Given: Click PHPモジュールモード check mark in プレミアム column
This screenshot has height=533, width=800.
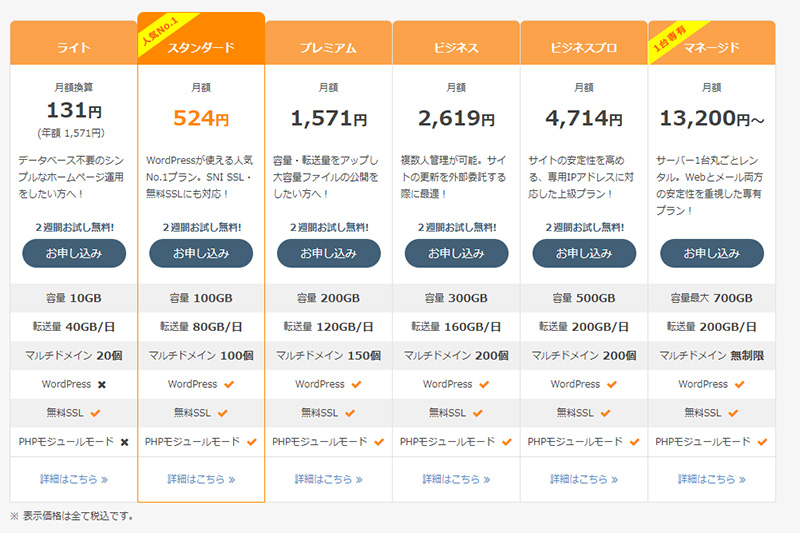Looking at the screenshot, I should [x=379, y=442].
